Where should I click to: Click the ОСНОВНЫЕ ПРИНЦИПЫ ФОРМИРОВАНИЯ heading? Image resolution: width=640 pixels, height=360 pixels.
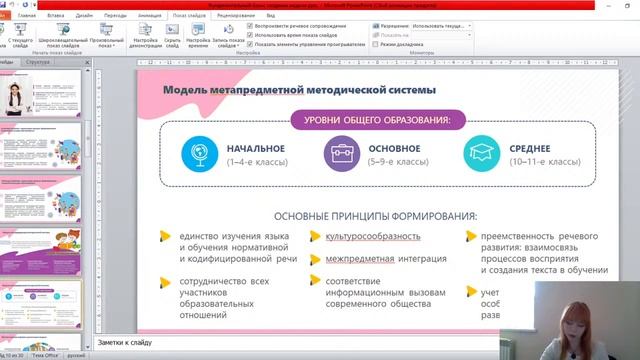(x=375, y=216)
